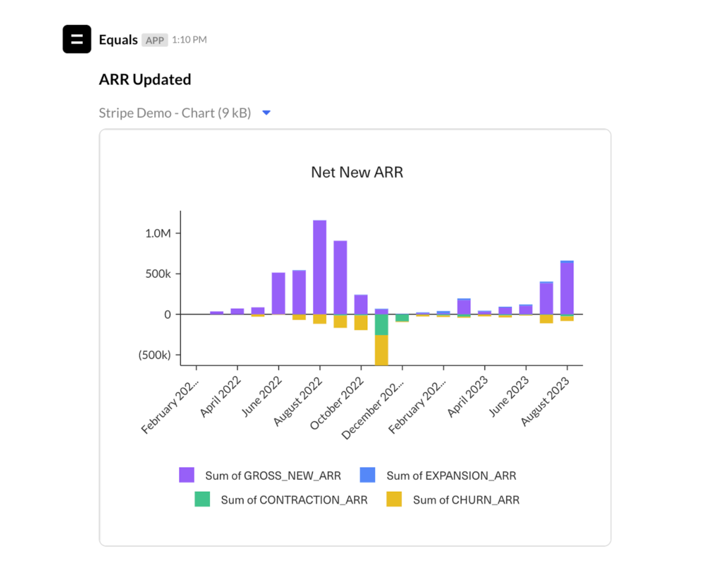Open the Equals sender name

tap(118, 40)
